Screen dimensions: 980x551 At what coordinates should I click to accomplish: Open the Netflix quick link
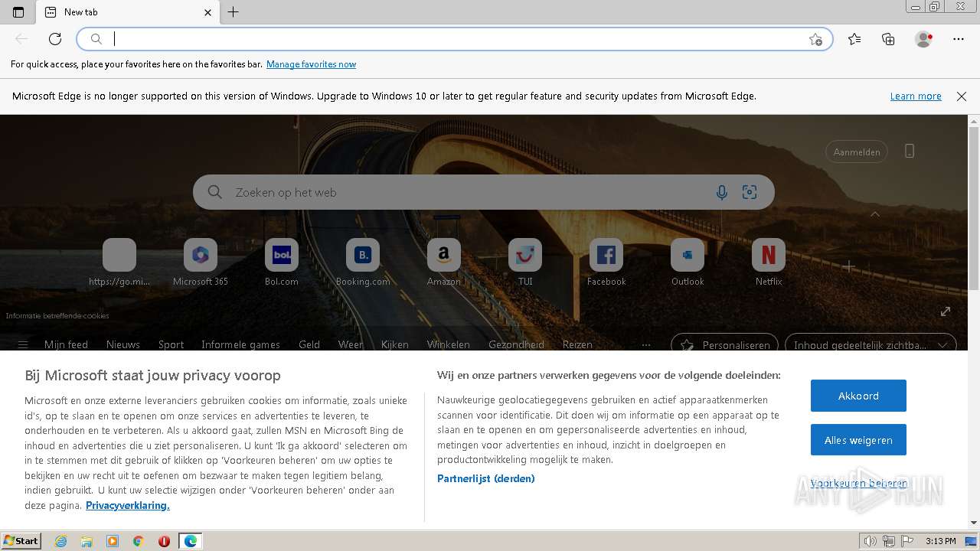pyautogui.click(x=769, y=262)
